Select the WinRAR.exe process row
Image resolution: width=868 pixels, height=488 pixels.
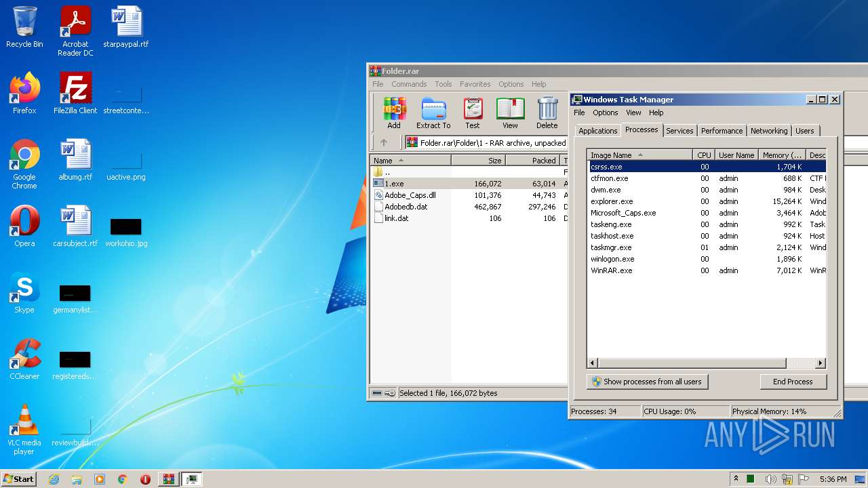pos(707,270)
